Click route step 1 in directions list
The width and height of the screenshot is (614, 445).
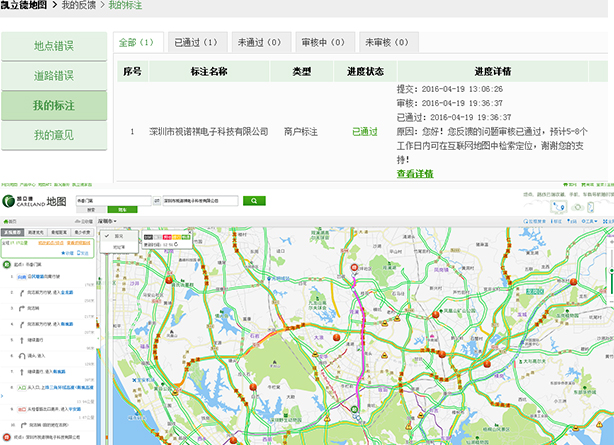tap(47, 277)
